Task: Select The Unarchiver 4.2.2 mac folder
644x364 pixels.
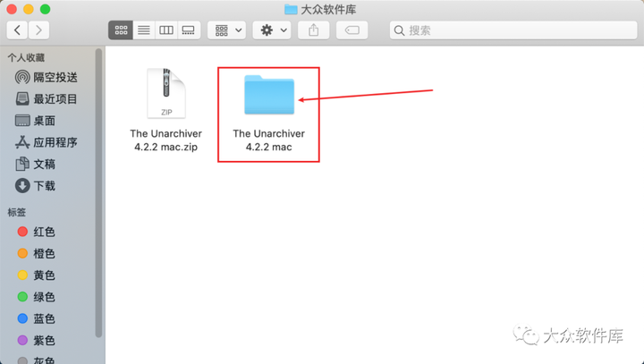Action: 269,112
